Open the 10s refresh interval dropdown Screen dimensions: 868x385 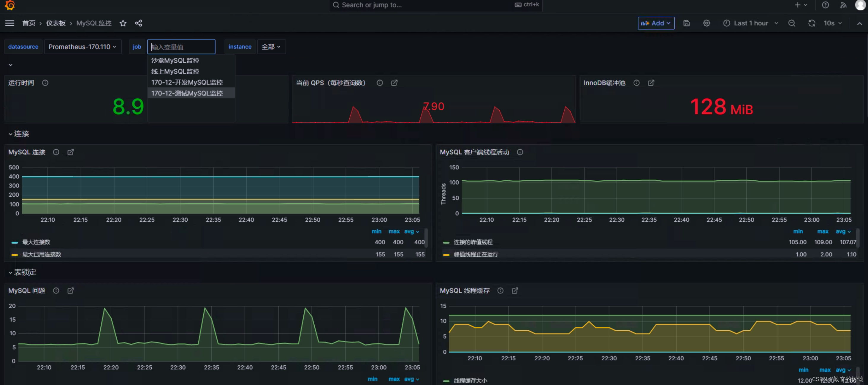[833, 23]
